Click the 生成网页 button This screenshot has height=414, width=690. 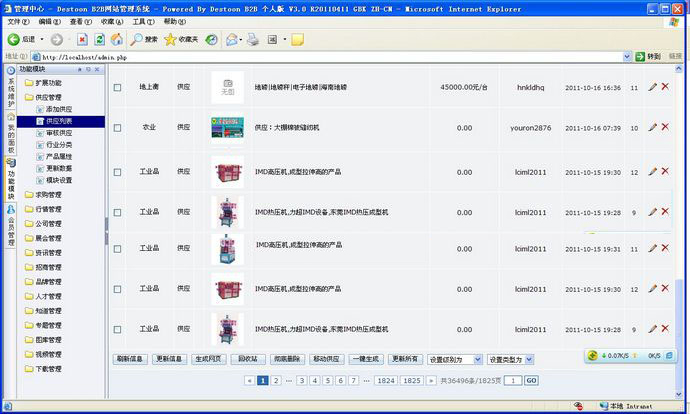click(x=209, y=359)
